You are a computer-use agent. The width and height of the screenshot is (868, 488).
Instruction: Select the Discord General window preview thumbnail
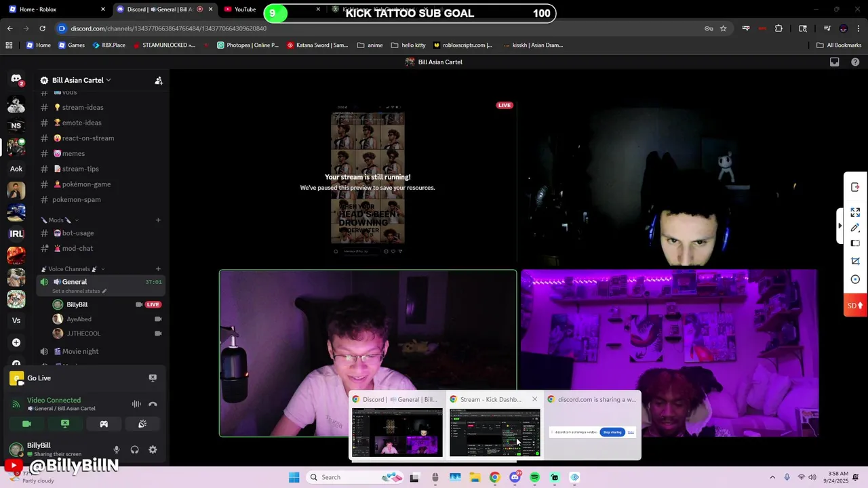click(397, 432)
